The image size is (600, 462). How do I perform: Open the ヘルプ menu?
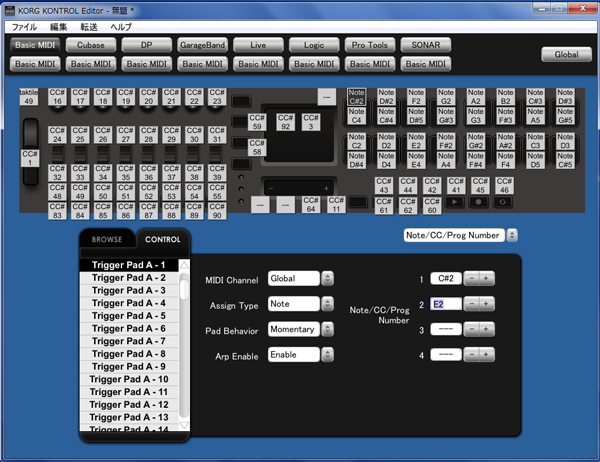pos(121,27)
